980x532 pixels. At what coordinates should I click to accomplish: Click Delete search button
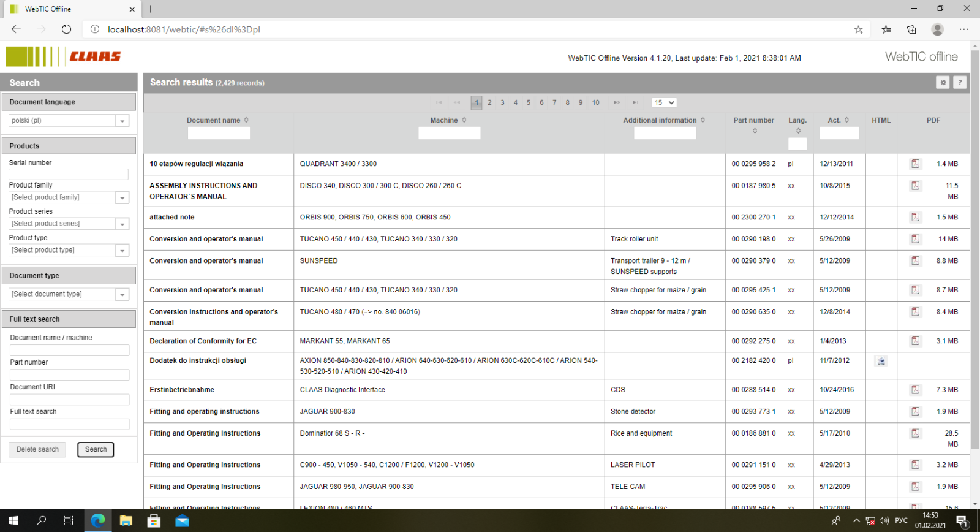click(37, 449)
